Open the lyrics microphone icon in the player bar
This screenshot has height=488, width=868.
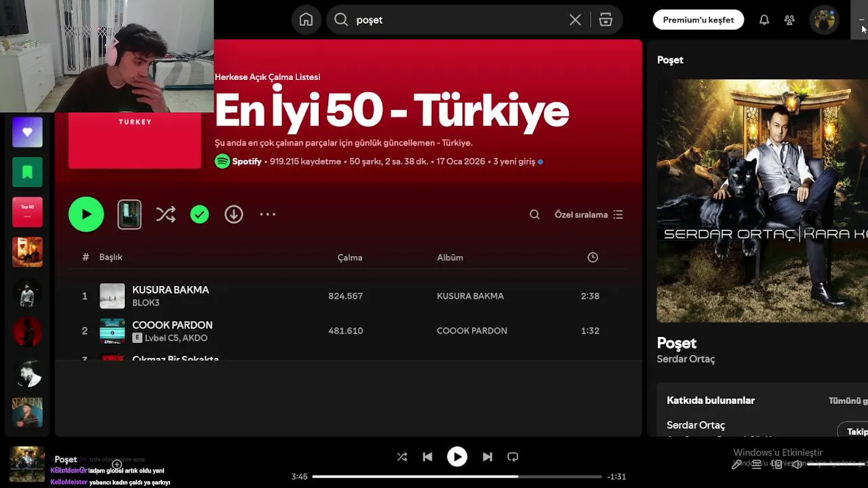pos(736,464)
